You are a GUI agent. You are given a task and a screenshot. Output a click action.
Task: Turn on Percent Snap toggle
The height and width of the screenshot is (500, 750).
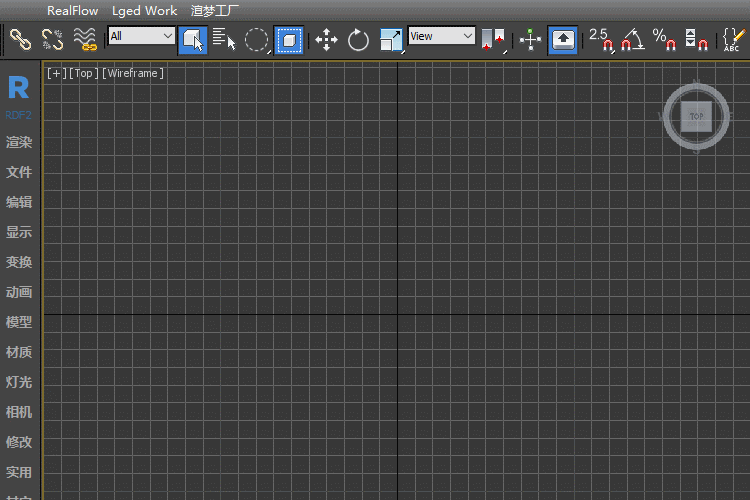tap(664, 40)
